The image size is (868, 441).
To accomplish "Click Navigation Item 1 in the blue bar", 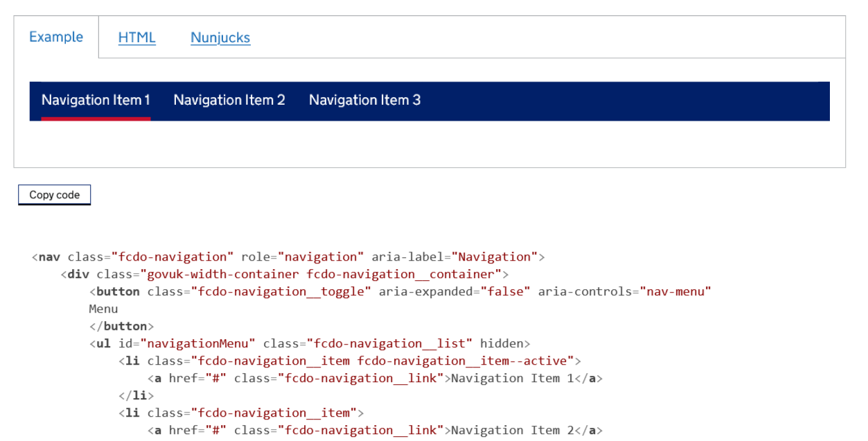I will coord(96,100).
